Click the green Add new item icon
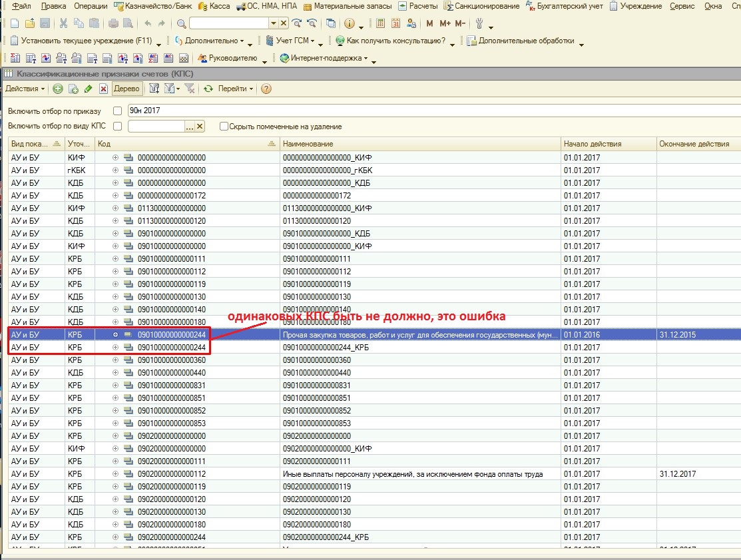The image size is (741, 560). (x=58, y=89)
